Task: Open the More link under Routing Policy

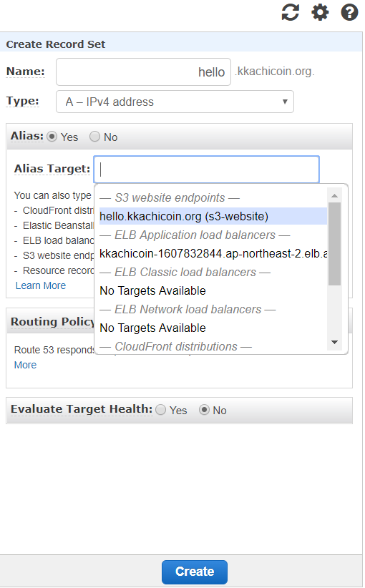Action: point(25,365)
